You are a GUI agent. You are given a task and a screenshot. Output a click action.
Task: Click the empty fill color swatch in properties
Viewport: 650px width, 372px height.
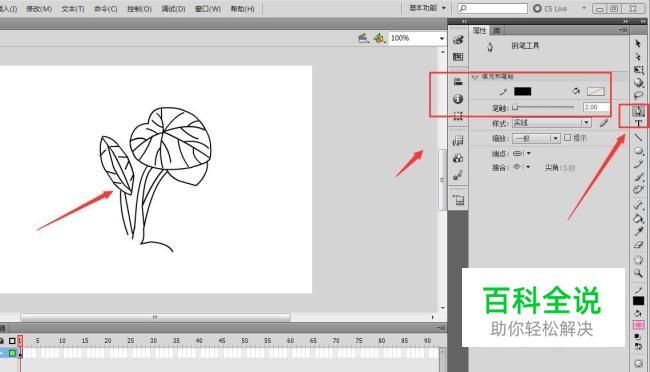[x=596, y=91]
